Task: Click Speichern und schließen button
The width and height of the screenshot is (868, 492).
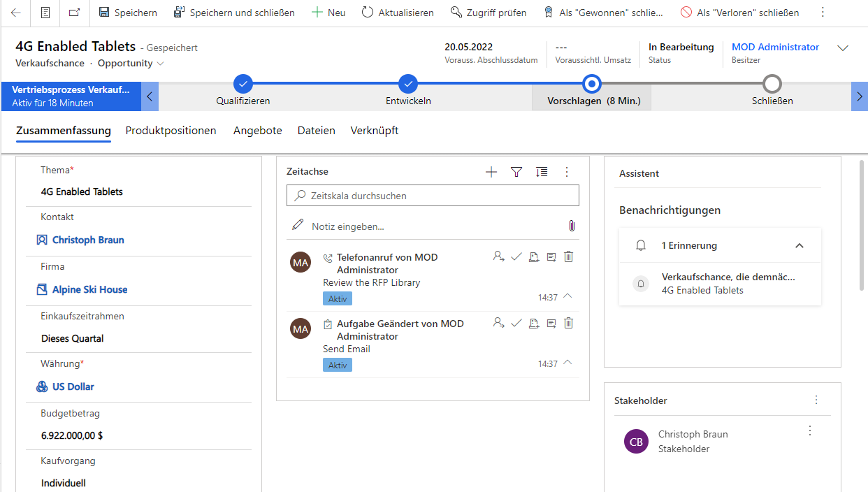Action: pyautogui.click(x=234, y=13)
